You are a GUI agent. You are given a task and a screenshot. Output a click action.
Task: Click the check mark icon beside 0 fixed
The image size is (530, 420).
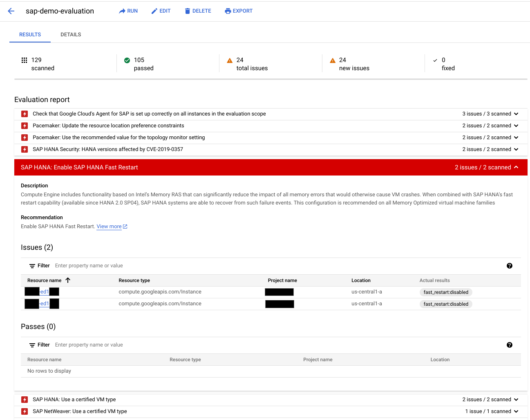(x=435, y=60)
